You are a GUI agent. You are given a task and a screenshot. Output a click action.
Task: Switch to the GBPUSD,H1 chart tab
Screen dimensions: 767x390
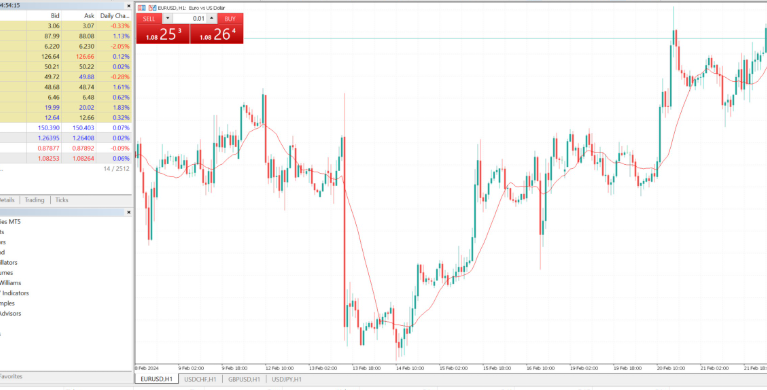click(244, 379)
